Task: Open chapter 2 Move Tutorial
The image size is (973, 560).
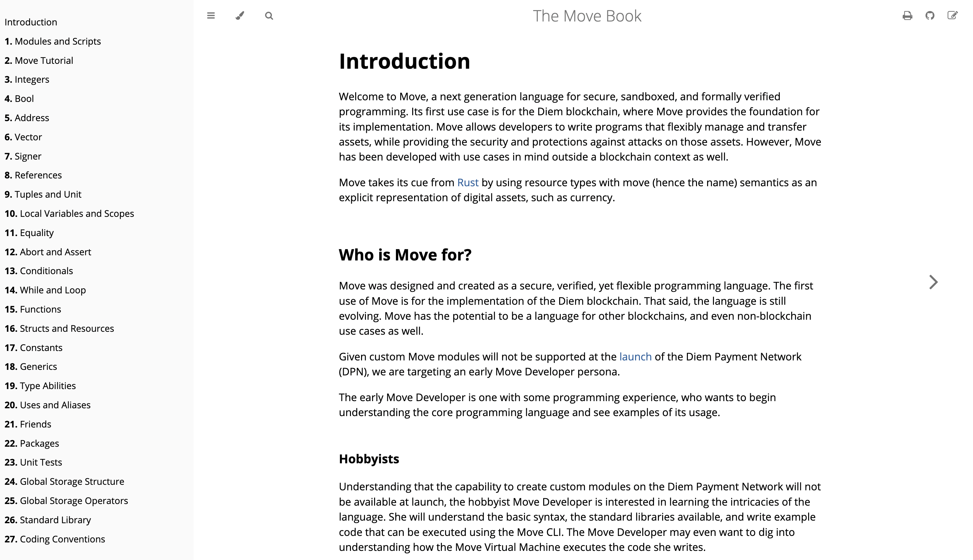Action: [x=39, y=60]
